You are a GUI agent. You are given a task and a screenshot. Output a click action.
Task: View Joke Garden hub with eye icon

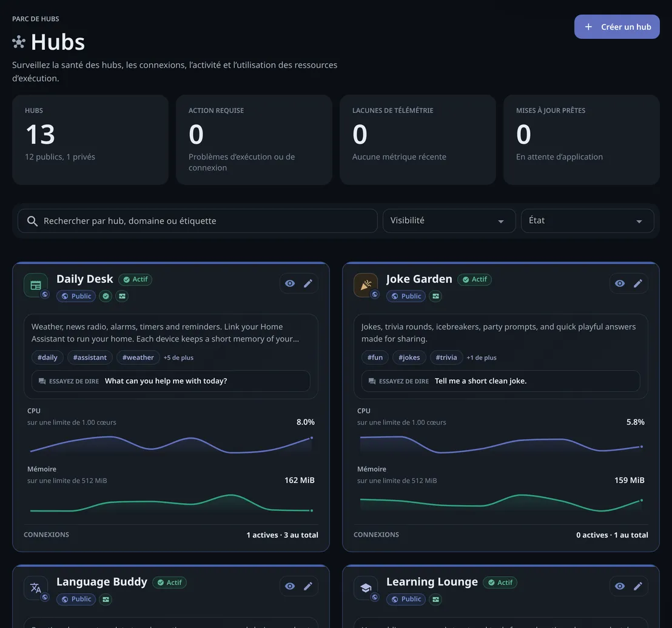(x=620, y=283)
